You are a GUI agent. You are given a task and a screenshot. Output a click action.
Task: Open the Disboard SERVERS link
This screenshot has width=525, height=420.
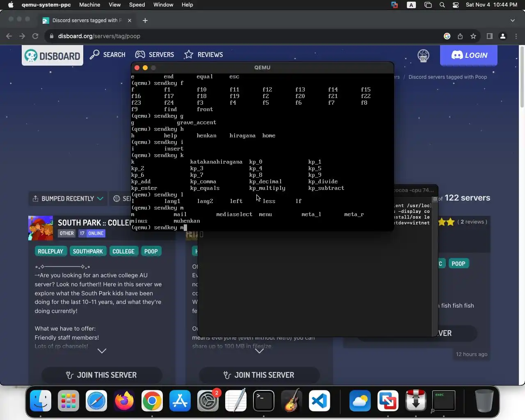coord(155,55)
